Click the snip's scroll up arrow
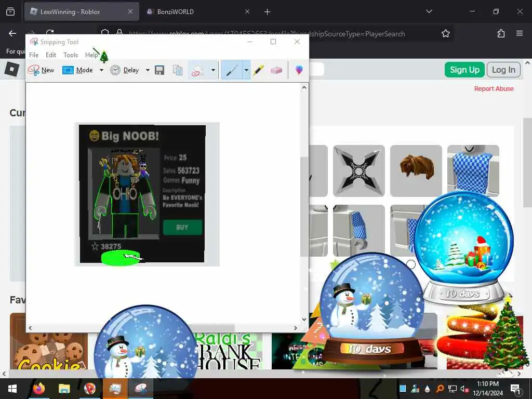Image resolution: width=532 pixels, height=399 pixels. (x=304, y=87)
